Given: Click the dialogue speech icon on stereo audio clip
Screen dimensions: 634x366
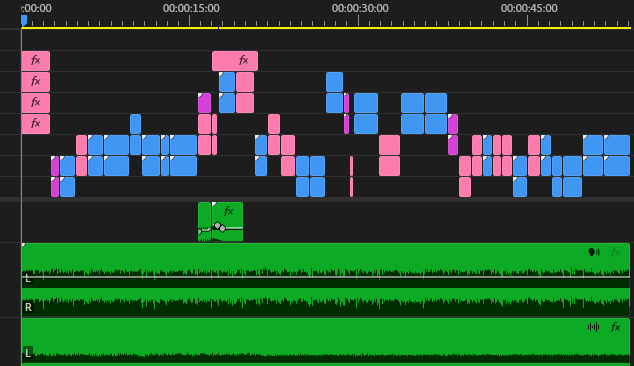Looking at the screenshot, I should coord(594,252).
